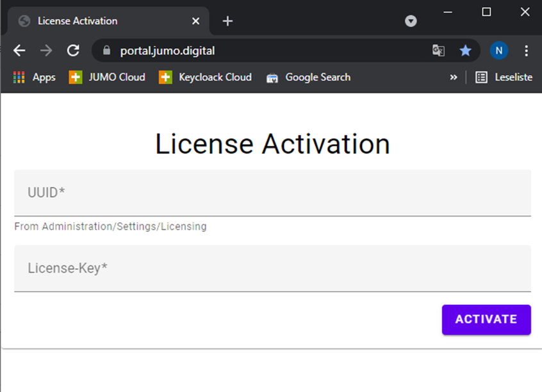Open the N profile avatar
This screenshot has height=392, width=542.
tap(498, 51)
